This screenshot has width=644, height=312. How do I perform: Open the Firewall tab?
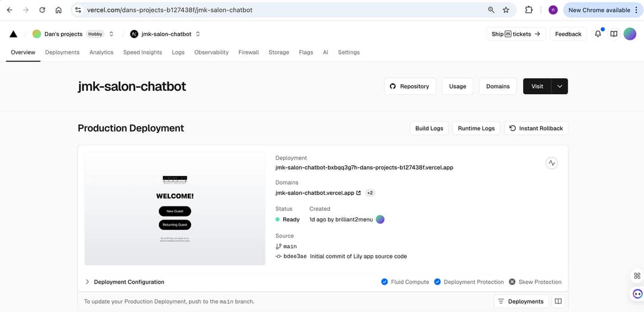pos(249,52)
